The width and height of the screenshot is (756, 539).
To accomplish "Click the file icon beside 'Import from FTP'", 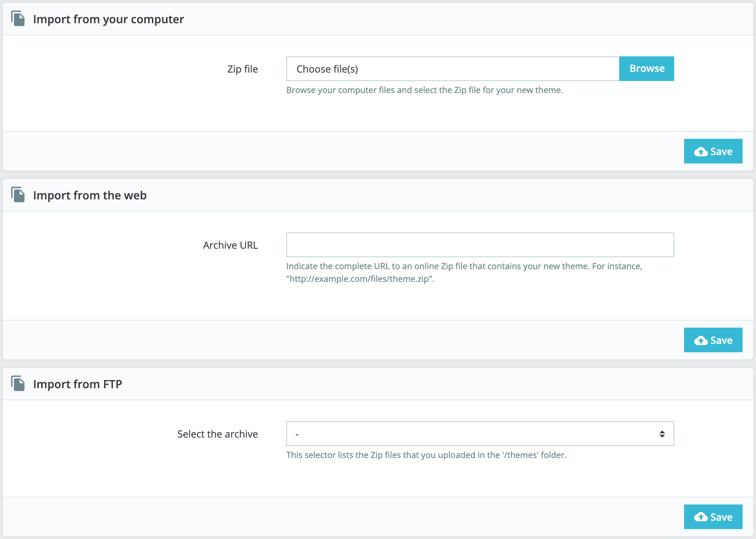I will click(18, 384).
